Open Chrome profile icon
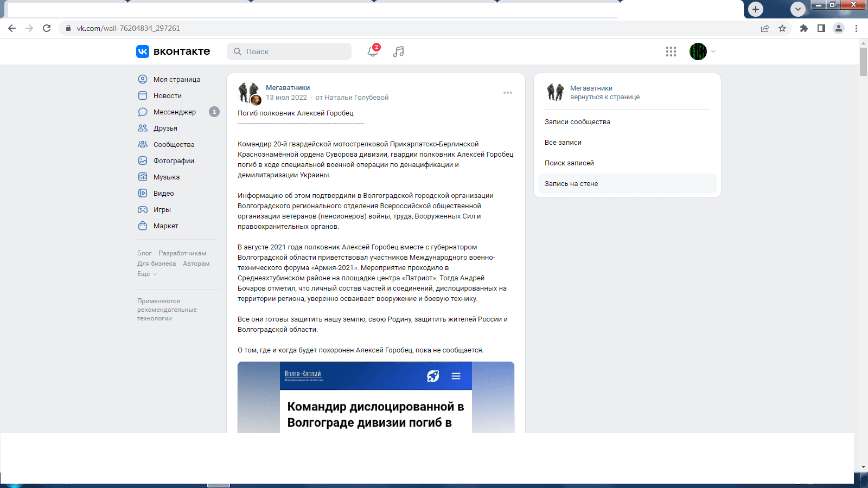This screenshot has height=488, width=868. tap(839, 28)
